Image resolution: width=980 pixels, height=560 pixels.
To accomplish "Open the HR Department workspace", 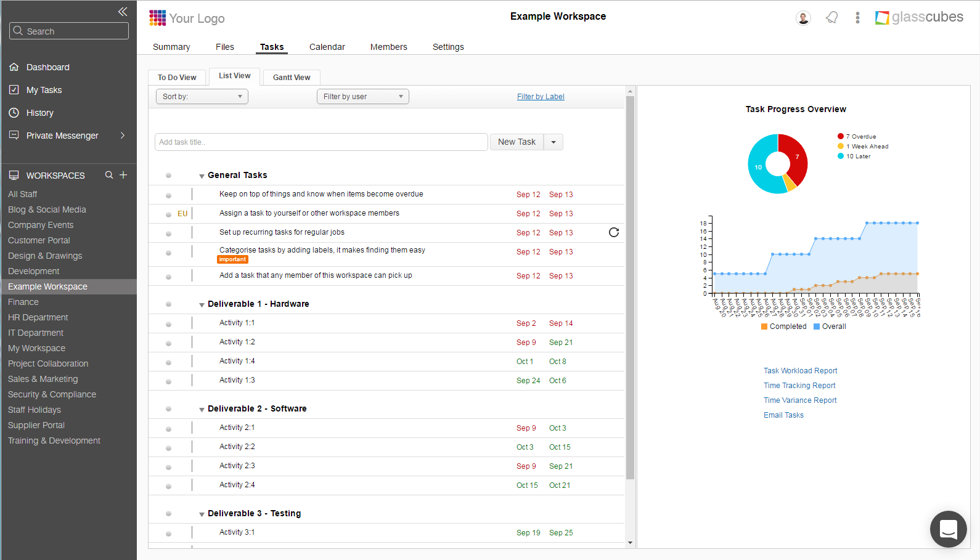I will (38, 317).
